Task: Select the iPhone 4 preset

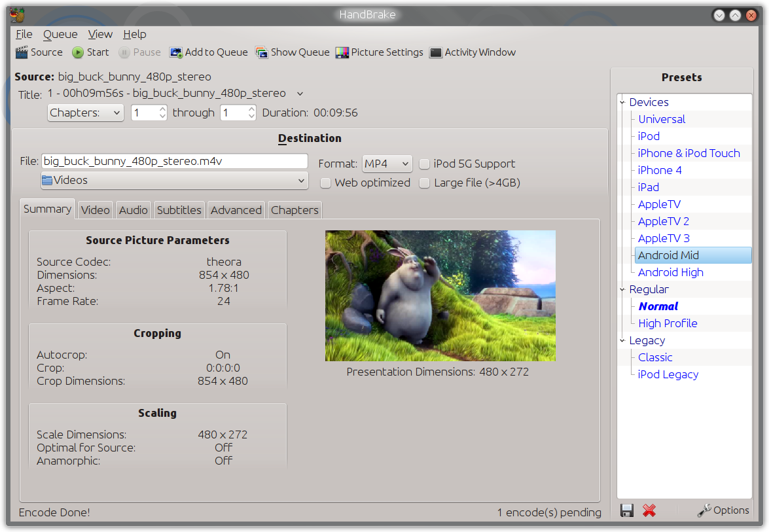Action: (x=659, y=171)
